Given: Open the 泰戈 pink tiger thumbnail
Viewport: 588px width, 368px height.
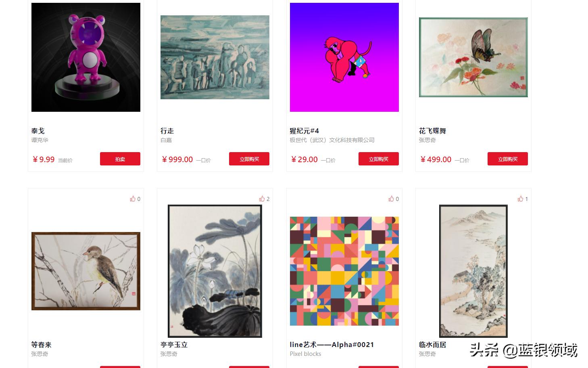Looking at the screenshot, I should click(86, 57).
